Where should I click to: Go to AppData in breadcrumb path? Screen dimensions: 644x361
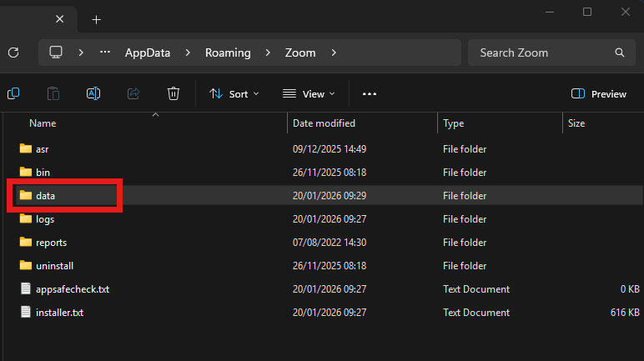click(147, 53)
